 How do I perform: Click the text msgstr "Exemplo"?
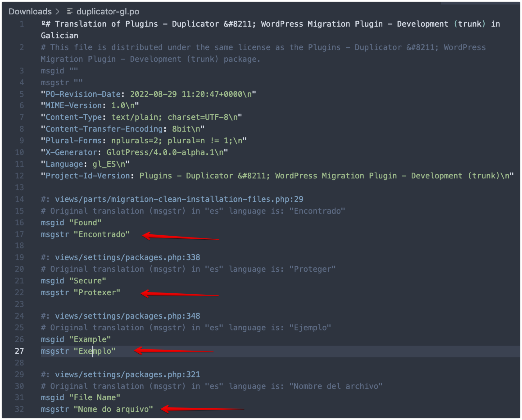78,351
